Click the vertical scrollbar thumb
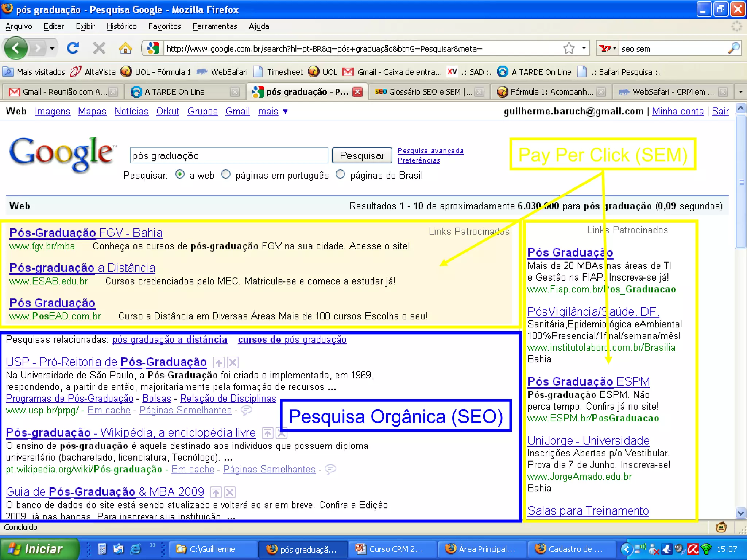 pos(741,182)
